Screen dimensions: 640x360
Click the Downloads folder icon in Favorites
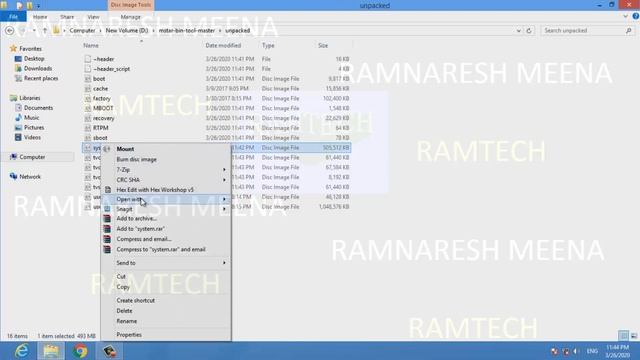(x=18, y=69)
